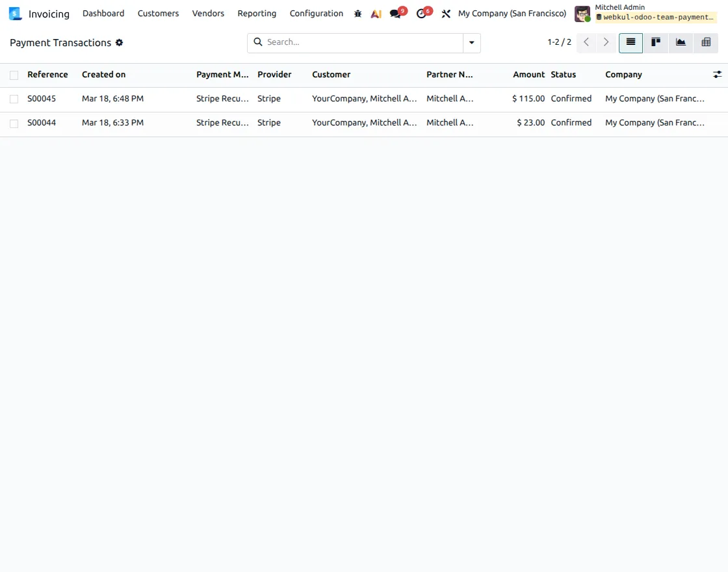Screen dimensions: 728x572
Task: Open the Payment Transactions gear menu
Action: 119,42
